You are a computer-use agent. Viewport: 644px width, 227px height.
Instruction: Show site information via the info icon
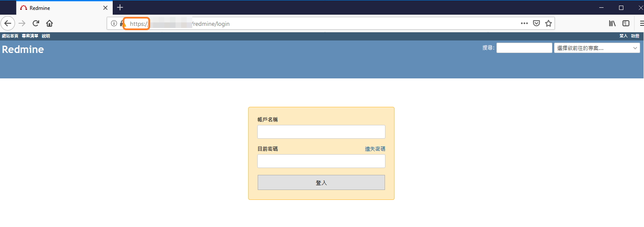114,23
